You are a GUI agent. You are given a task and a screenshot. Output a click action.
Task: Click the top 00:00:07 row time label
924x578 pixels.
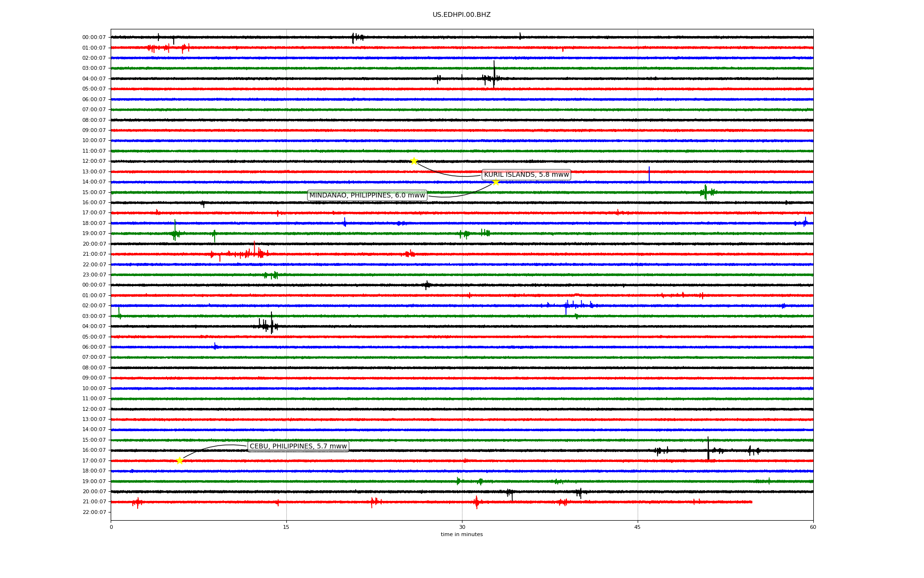click(94, 38)
